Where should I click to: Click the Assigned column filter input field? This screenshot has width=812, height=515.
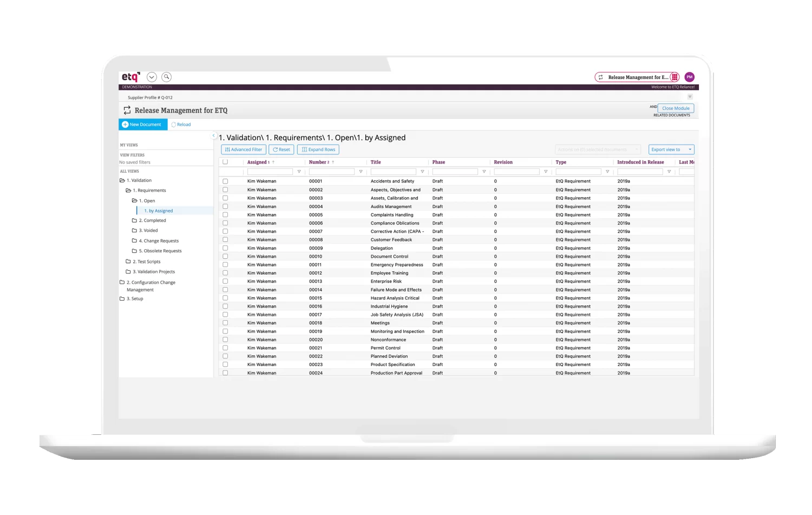tap(270, 172)
